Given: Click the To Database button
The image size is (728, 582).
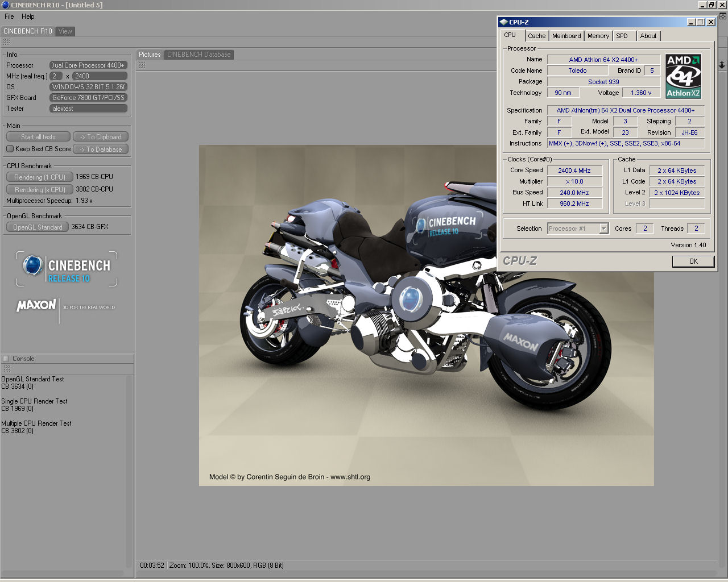Looking at the screenshot, I should 101,149.
